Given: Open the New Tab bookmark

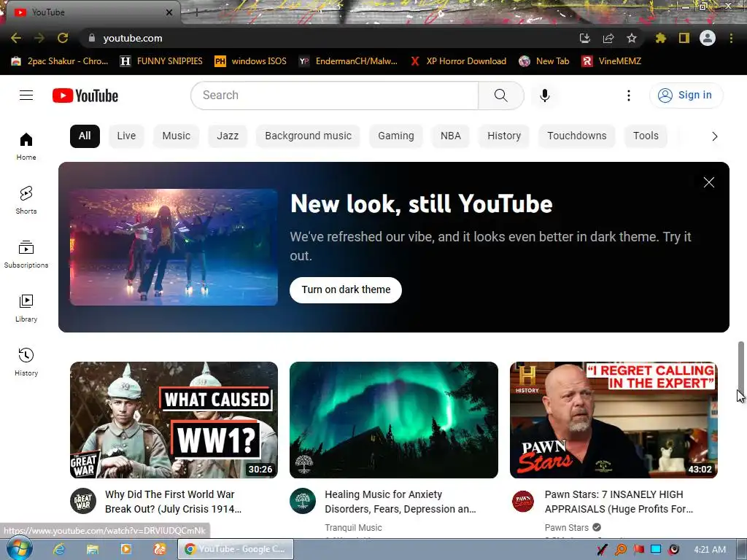Looking at the screenshot, I should click(x=544, y=61).
